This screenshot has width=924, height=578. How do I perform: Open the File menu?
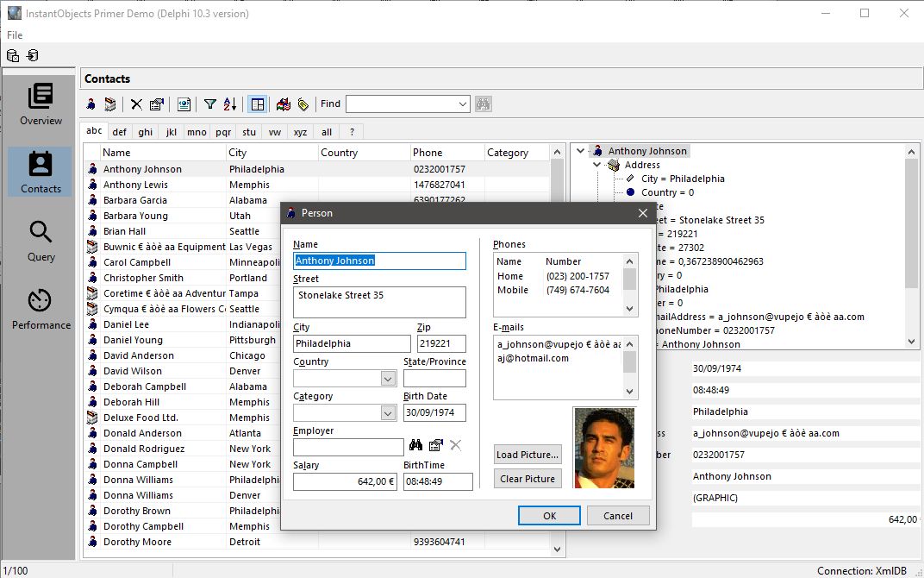(x=14, y=35)
